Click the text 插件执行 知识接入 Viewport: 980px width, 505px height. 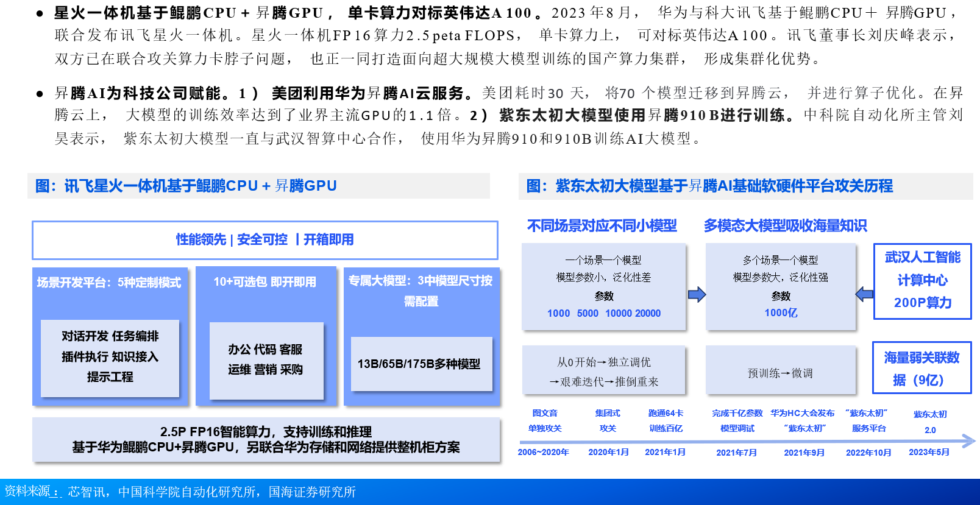[x=110, y=356]
